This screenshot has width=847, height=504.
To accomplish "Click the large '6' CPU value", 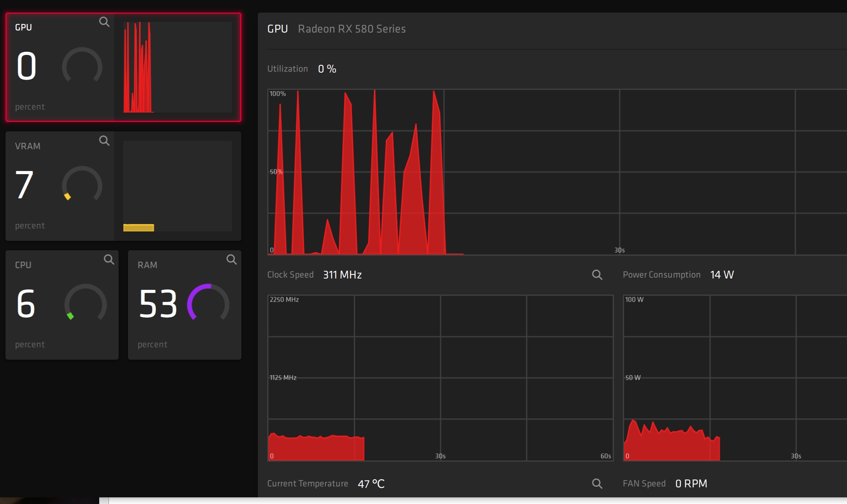I will pos(26,304).
